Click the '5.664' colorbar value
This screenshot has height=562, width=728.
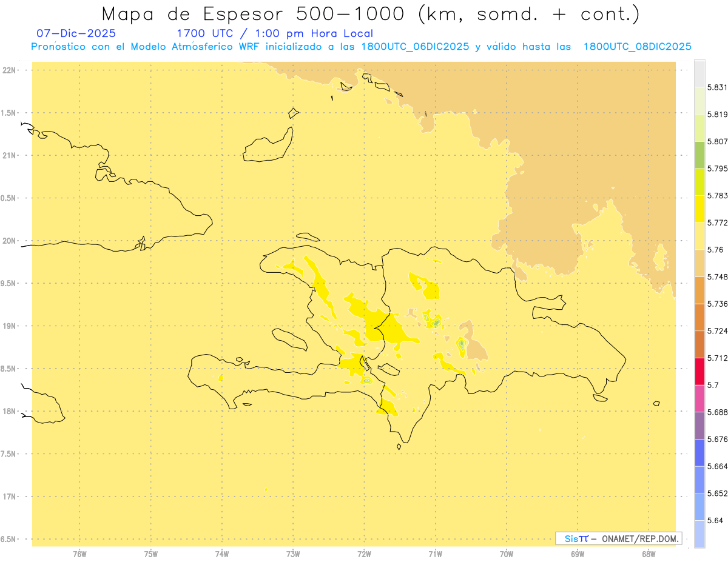tap(717, 466)
